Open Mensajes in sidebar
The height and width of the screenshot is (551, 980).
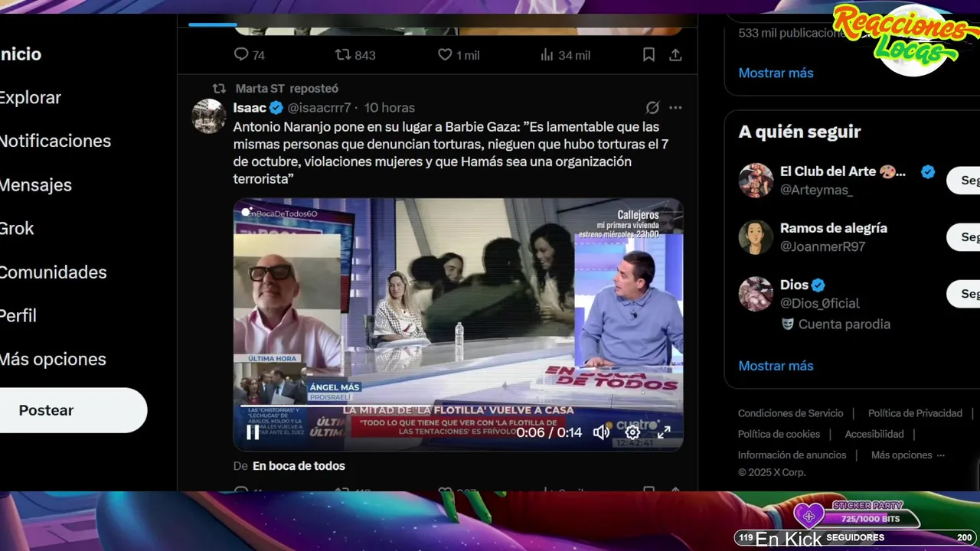click(x=36, y=184)
